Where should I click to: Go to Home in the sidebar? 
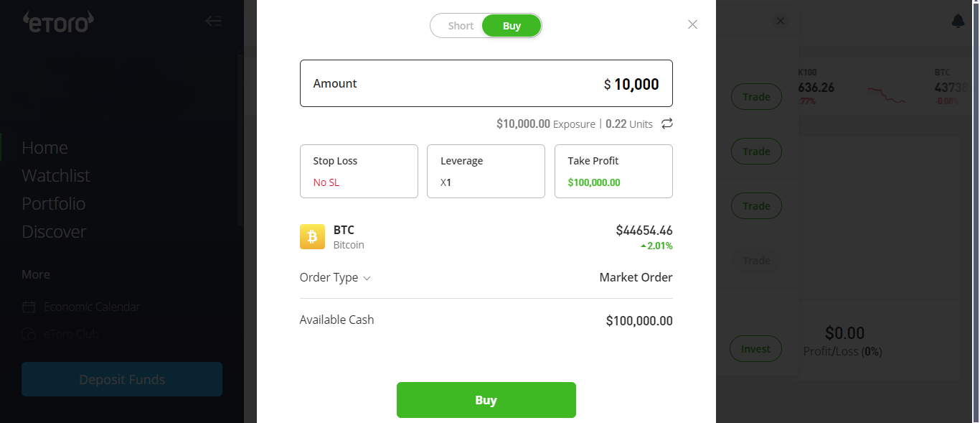click(44, 148)
